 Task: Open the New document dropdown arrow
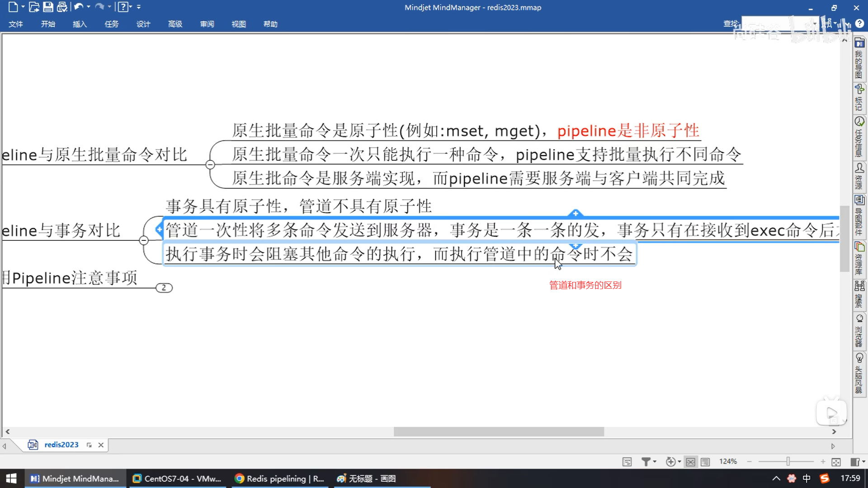tap(23, 7)
